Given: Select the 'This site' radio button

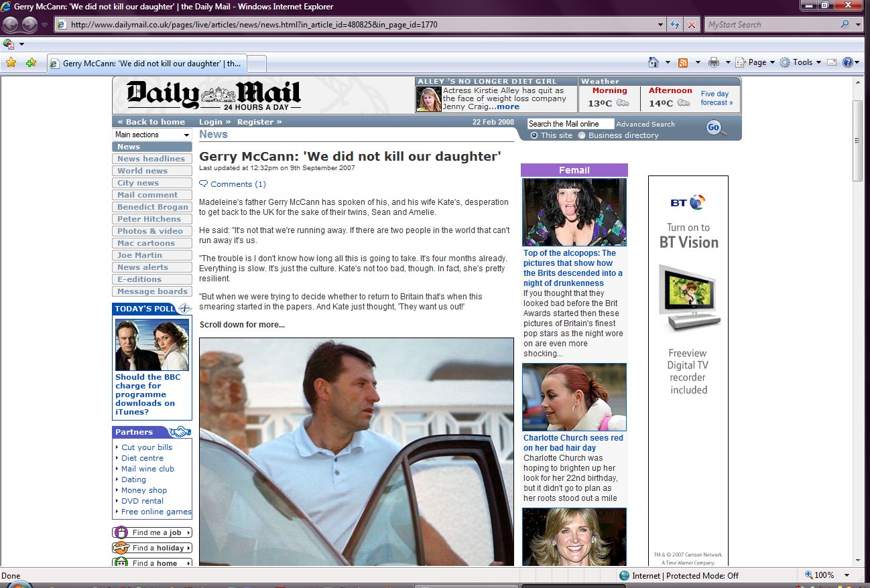Looking at the screenshot, I should tap(534, 135).
